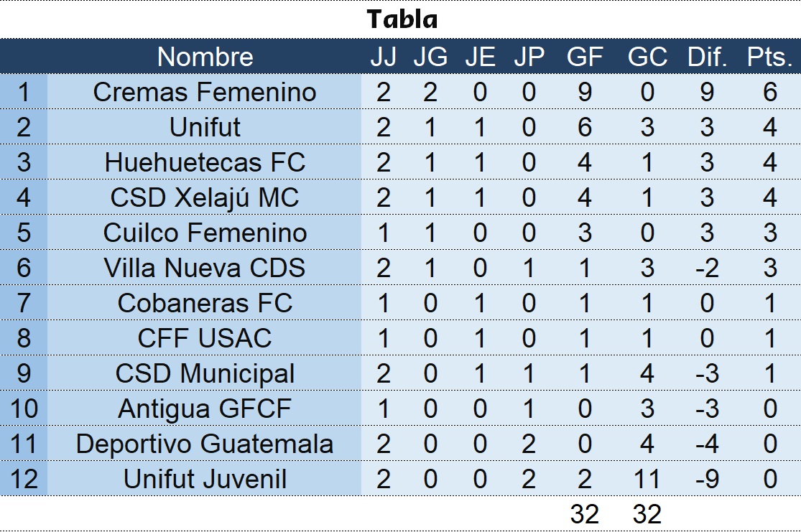Select the CFF USAC team cell
The image size is (801, 532).
[205, 338]
